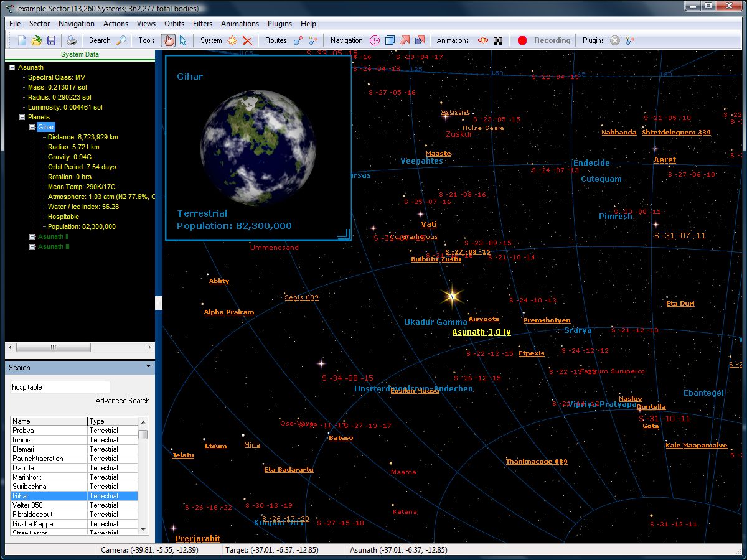Open the Views menu

[x=146, y=24]
